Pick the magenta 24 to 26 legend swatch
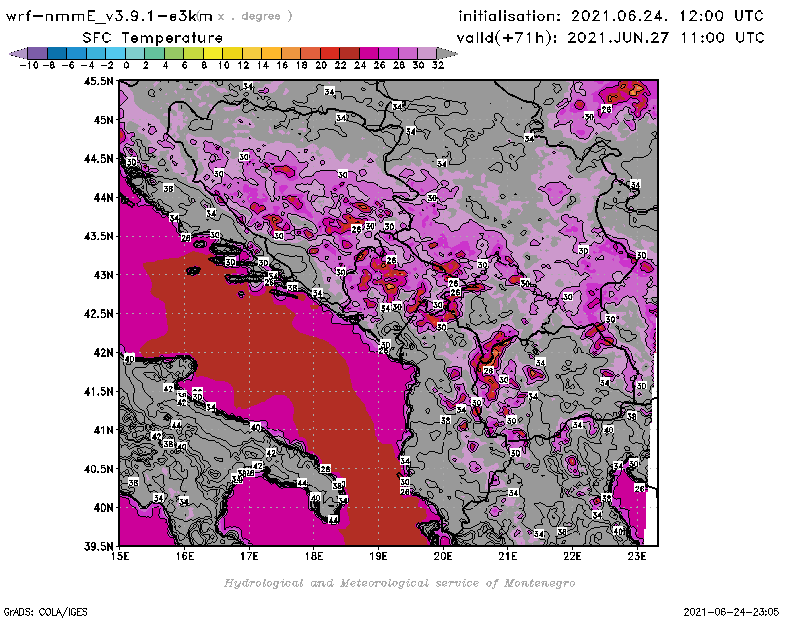Viewport: 800px width, 618px height. coord(369,53)
